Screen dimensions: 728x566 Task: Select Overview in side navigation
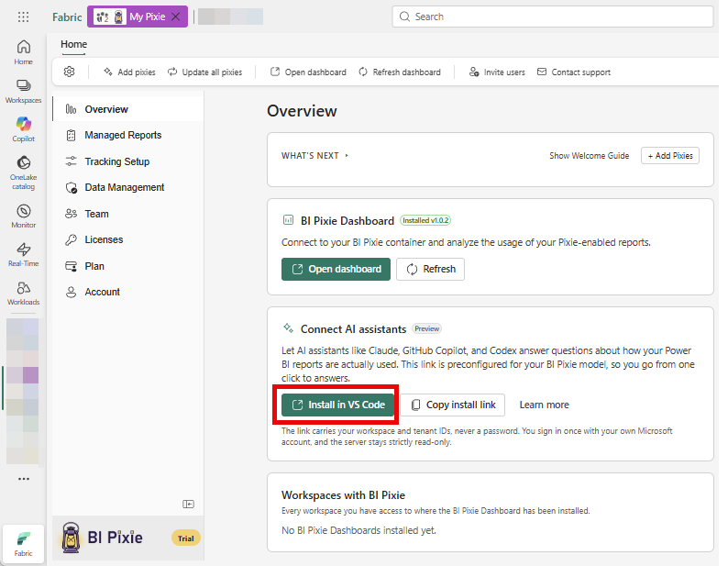point(128,109)
